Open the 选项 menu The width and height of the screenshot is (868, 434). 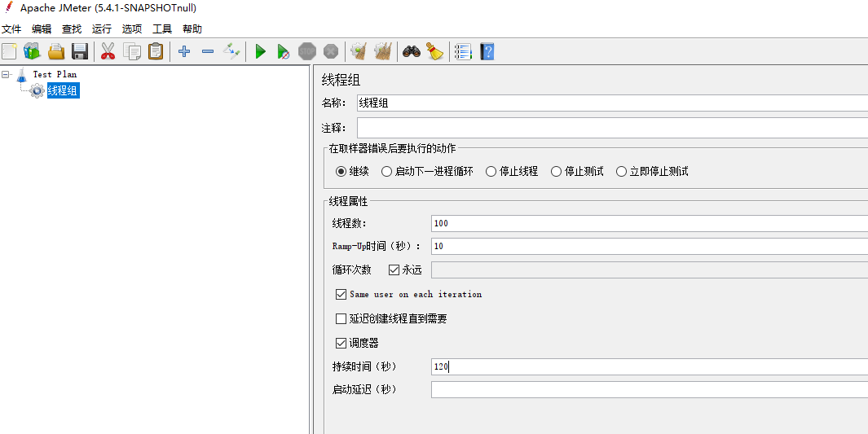point(132,29)
